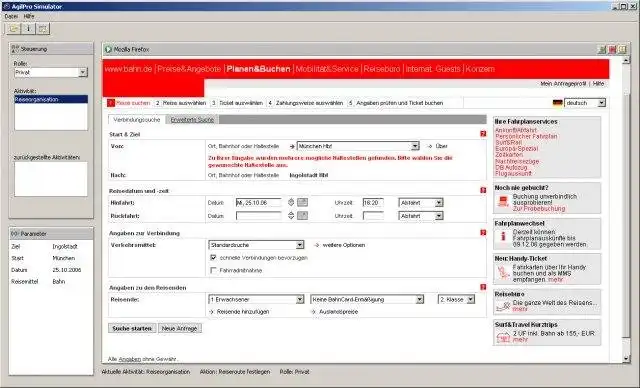The width and height of the screenshot is (640, 388).
Task: Click the Reisebüro plane icon
Action: pyautogui.click(x=503, y=306)
